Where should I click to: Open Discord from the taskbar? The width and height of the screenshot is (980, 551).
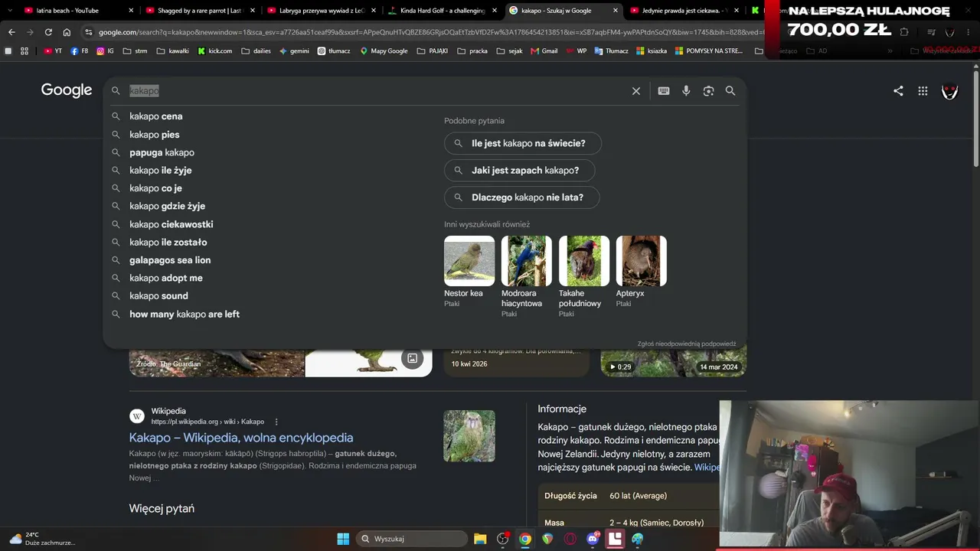[x=593, y=539]
